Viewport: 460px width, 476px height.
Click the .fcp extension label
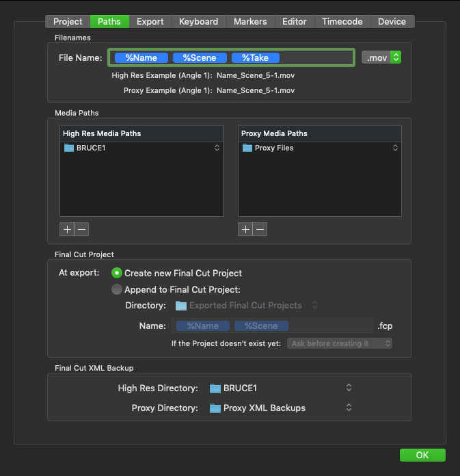click(x=385, y=326)
